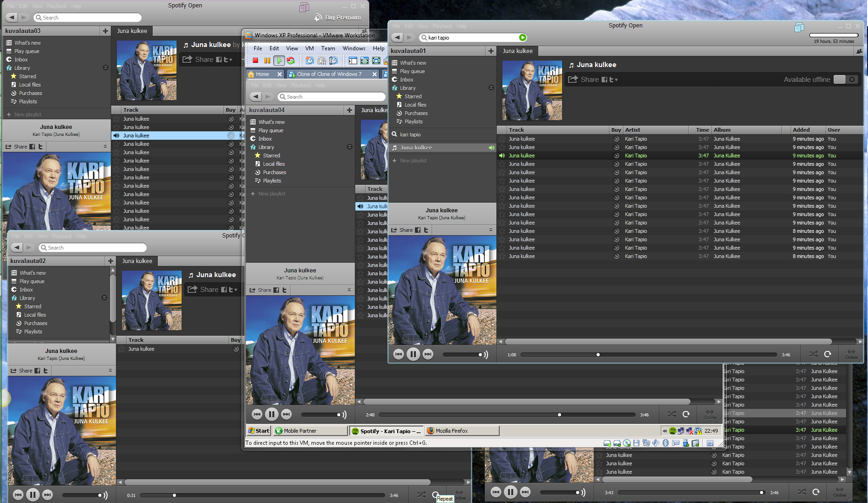
Task: Click the Buy Premium link
Action: click(x=343, y=18)
